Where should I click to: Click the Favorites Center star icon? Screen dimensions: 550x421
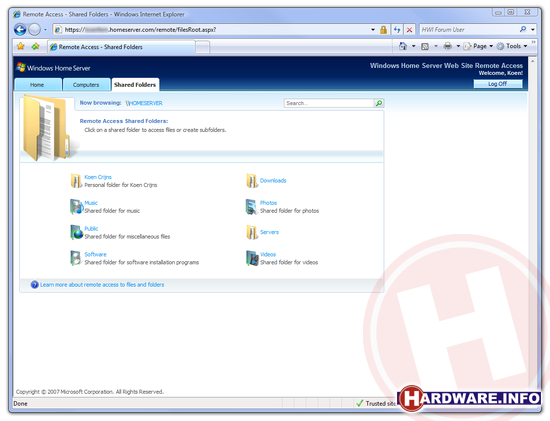[21, 46]
